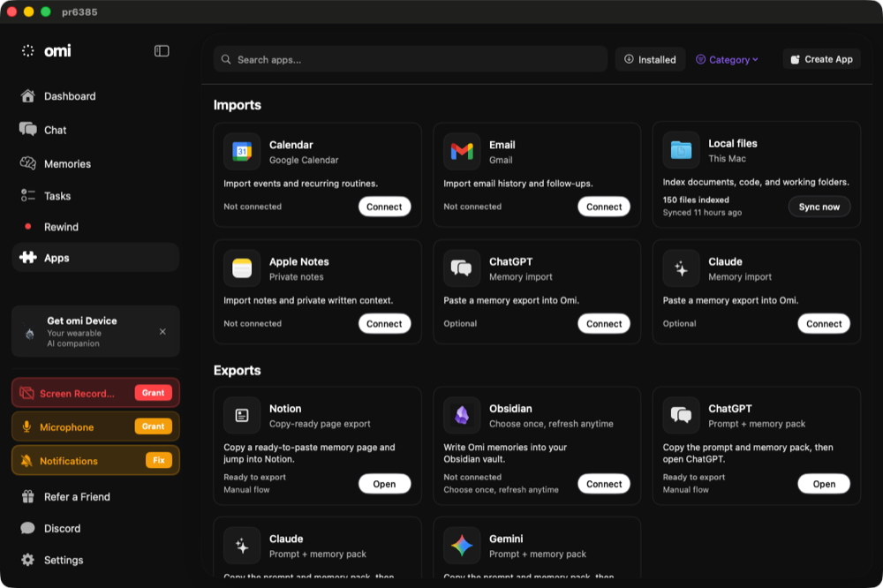Dismiss the Get omi Device banner
Image resolution: width=883 pixels, height=588 pixels.
162,332
